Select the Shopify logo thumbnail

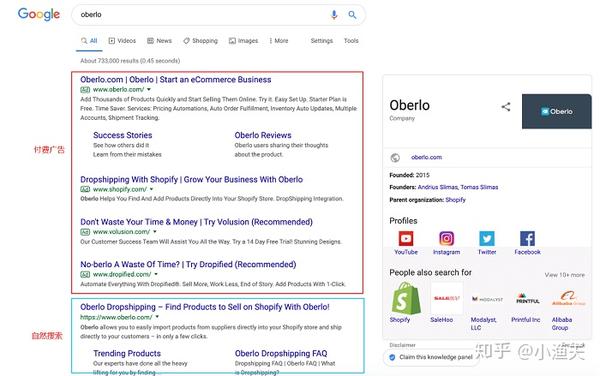click(x=406, y=298)
